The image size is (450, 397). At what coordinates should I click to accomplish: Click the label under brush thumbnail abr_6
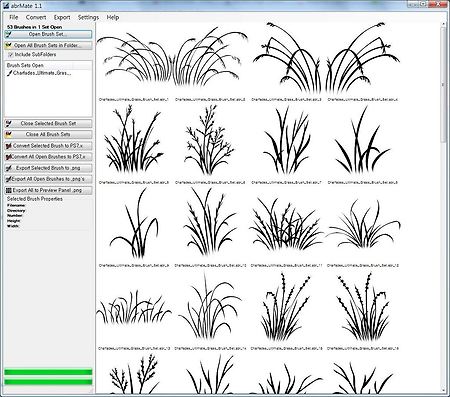click(210, 182)
